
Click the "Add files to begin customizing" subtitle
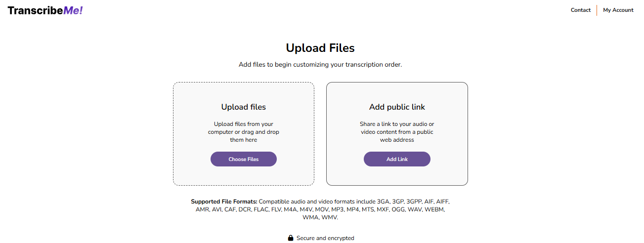[320, 65]
